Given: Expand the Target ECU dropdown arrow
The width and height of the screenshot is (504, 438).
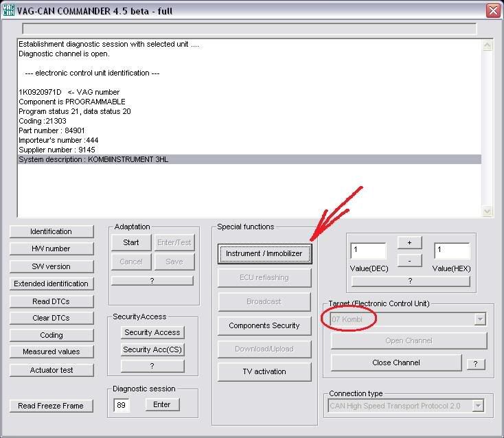Looking at the screenshot, I should (480, 319).
